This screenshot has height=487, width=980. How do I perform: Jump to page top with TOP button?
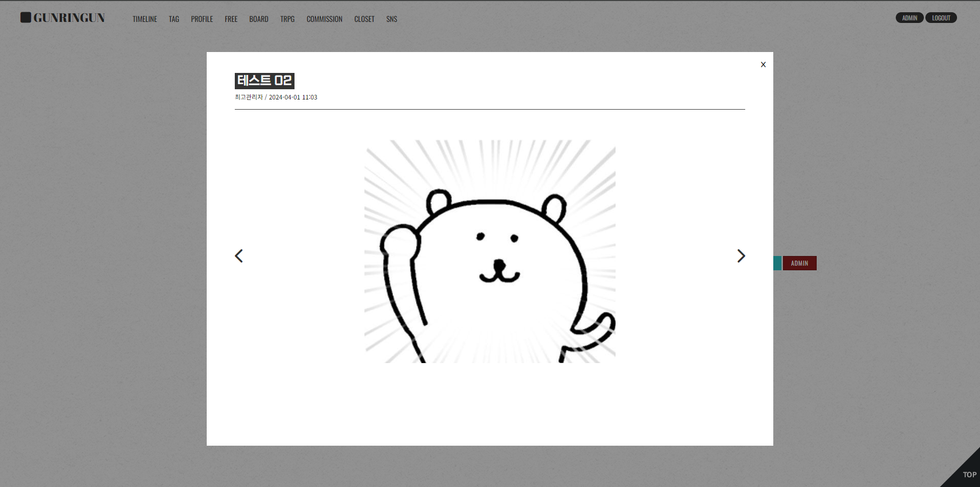967,473
